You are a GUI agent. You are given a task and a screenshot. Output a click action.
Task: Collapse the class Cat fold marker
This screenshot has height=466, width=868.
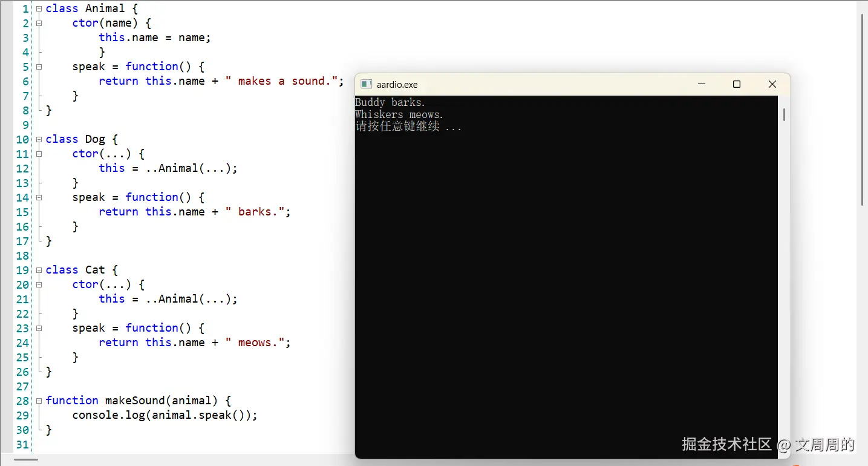point(39,271)
